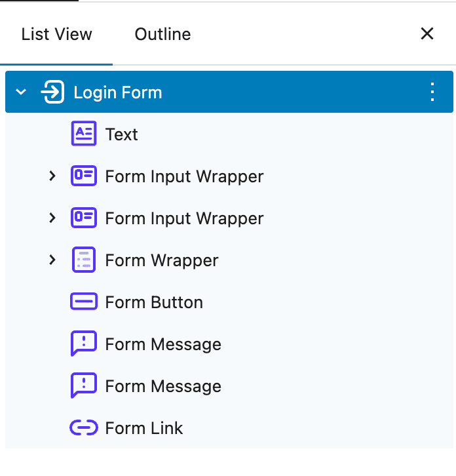Screen dimensions: 456x476
Task: Expand the Form Wrapper block
Action: [x=52, y=260]
